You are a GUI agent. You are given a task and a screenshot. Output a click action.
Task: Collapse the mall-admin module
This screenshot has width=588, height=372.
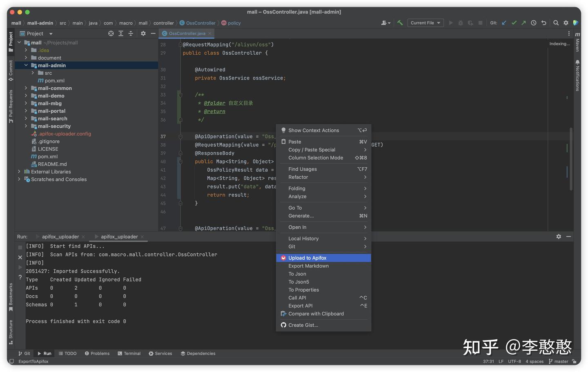pos(26,65)
